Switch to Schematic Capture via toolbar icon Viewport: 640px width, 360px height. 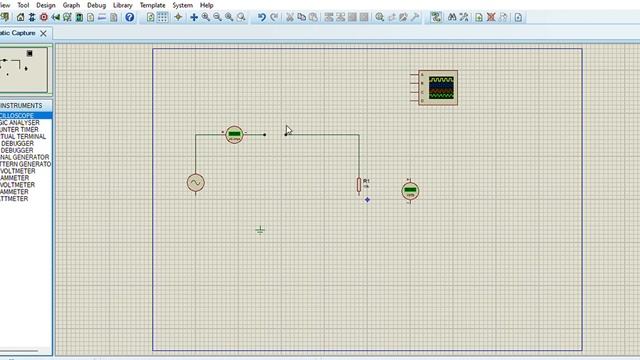pyautogui.click(x=32, y=17)
